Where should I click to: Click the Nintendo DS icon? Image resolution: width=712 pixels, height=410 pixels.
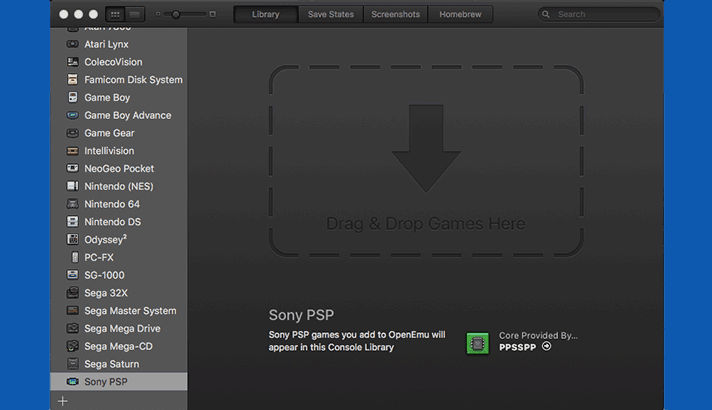72,222
